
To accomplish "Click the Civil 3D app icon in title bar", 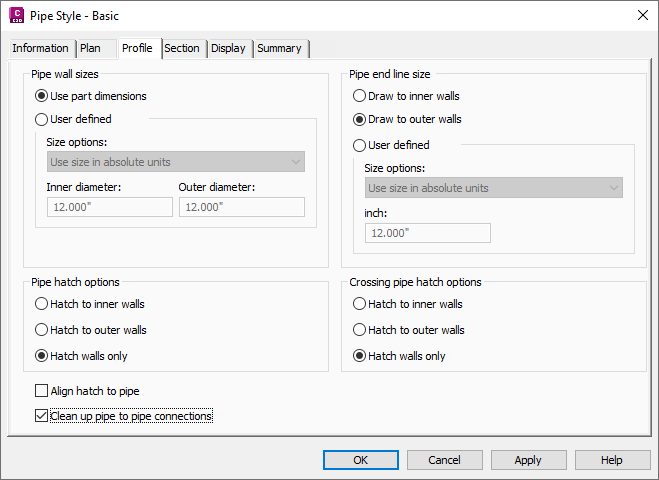I will pyautogui.click(x=18, y=15).
